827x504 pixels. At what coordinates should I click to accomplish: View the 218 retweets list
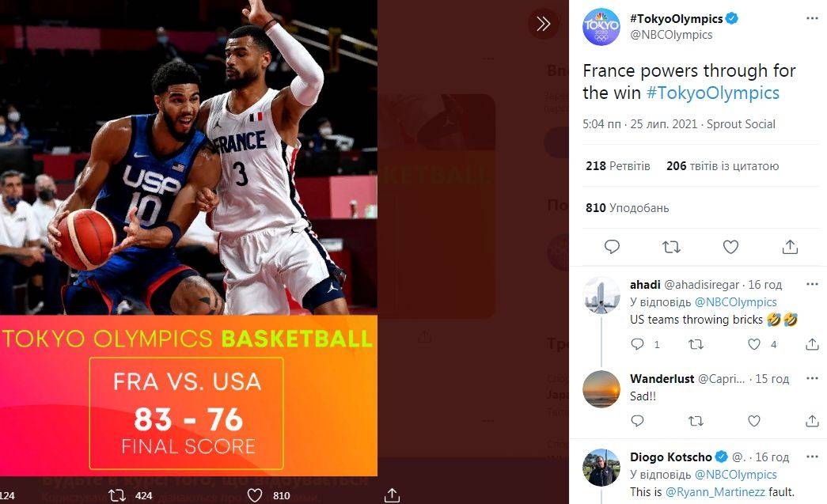pyautogui.click(x=617, y=166)
